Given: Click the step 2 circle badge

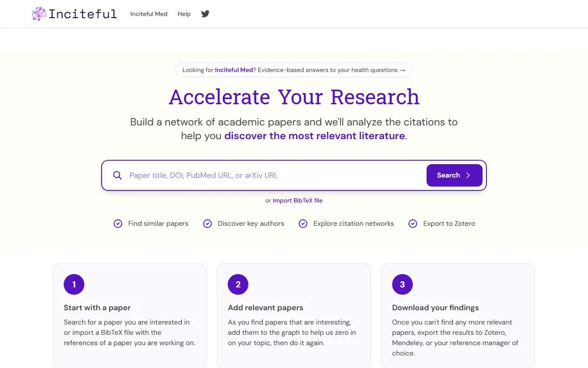Looking at the screenshot, I should (238, 285).
